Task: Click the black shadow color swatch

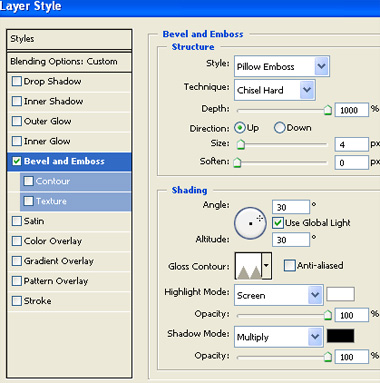Action: (x=340, y=336)
